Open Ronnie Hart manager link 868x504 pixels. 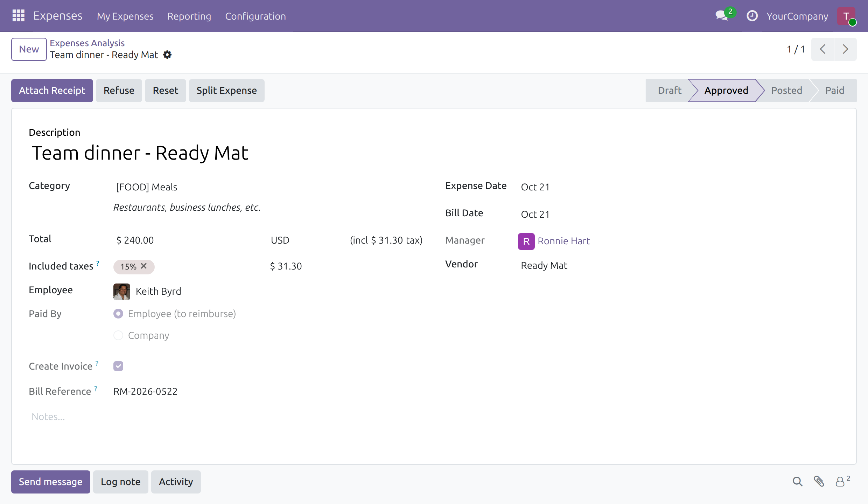pyautogui.click(x=563, y=241)
